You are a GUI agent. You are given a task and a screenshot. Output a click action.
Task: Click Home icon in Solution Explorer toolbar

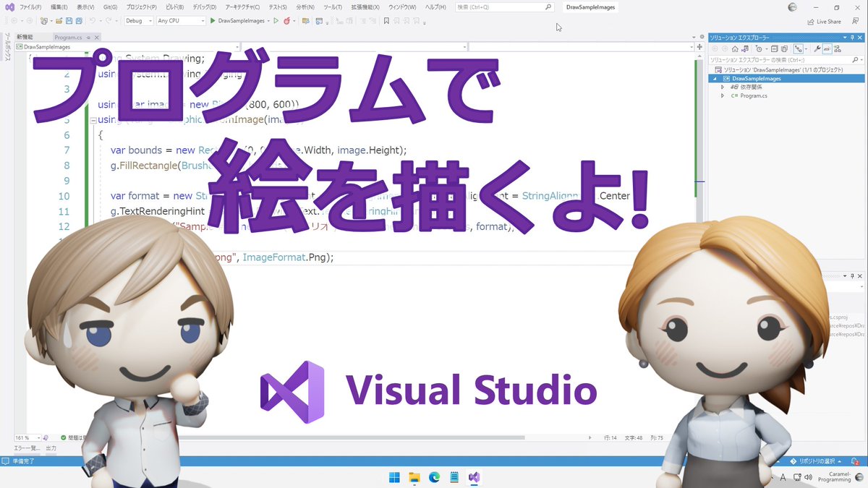coord(735,49)
